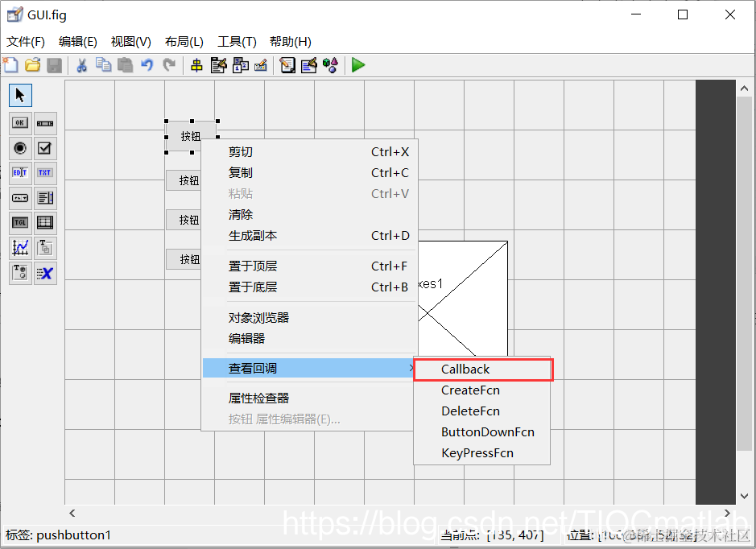
Task: Select the Pop-up Menu tool
Action: coord(19,198)
